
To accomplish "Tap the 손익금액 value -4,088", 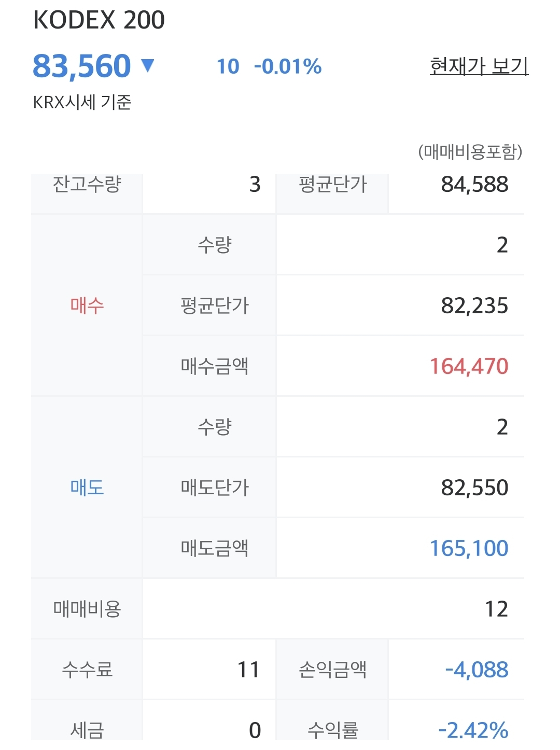I will click(x=477, y=670).
